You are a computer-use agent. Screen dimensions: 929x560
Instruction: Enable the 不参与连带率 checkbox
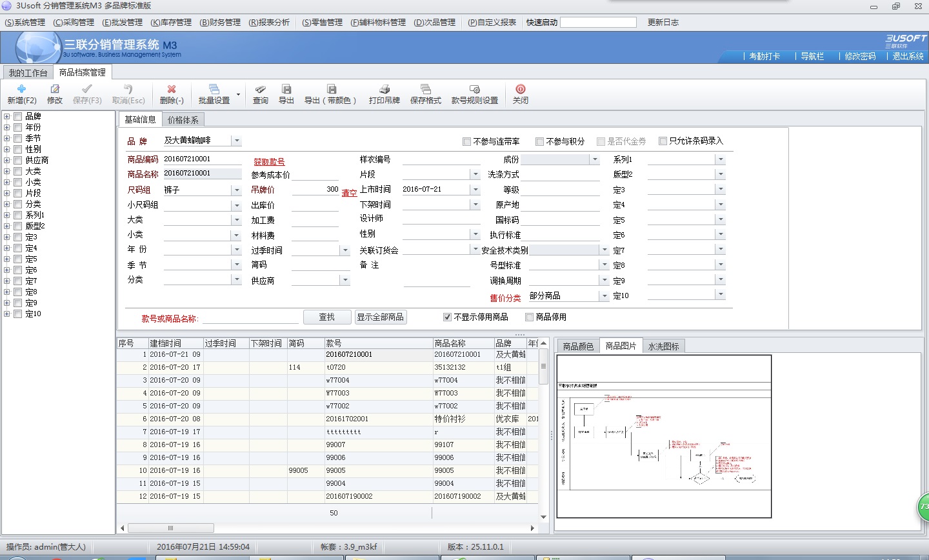coord(466,142)
